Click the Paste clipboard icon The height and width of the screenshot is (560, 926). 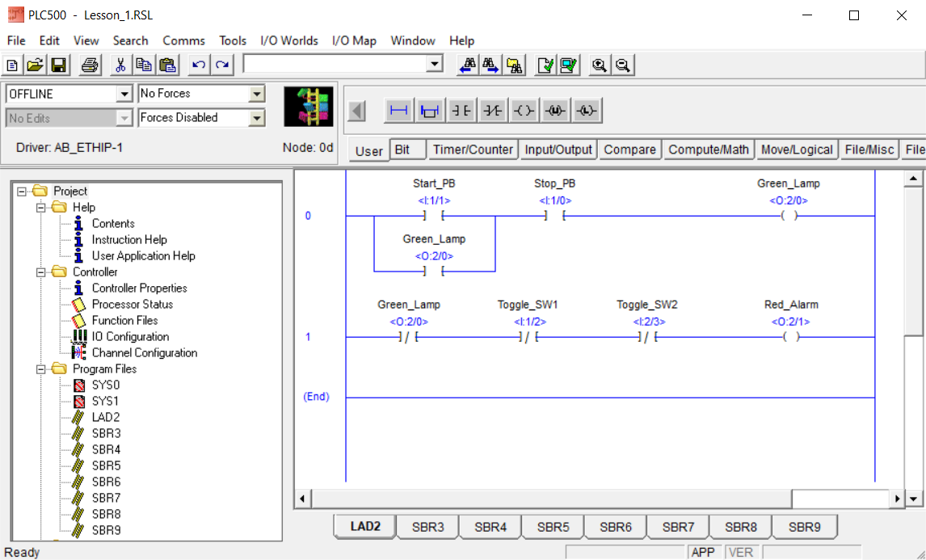(x=168, y=65)
